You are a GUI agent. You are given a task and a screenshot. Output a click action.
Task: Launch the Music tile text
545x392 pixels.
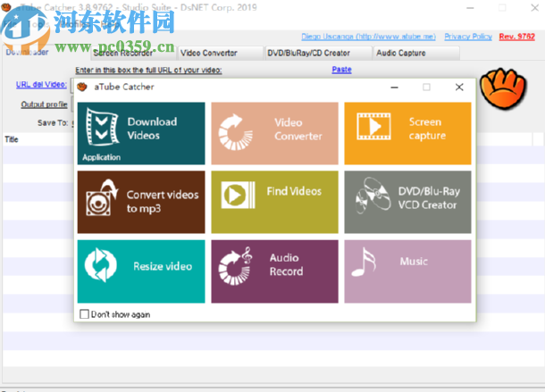click(414, 262)
